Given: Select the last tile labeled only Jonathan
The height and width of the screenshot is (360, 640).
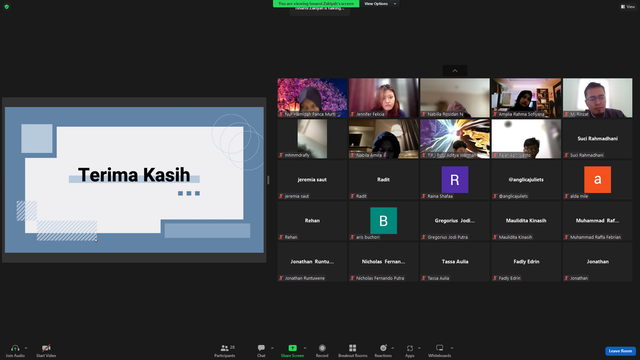Looking at the screenshot, I should (598, 262).
